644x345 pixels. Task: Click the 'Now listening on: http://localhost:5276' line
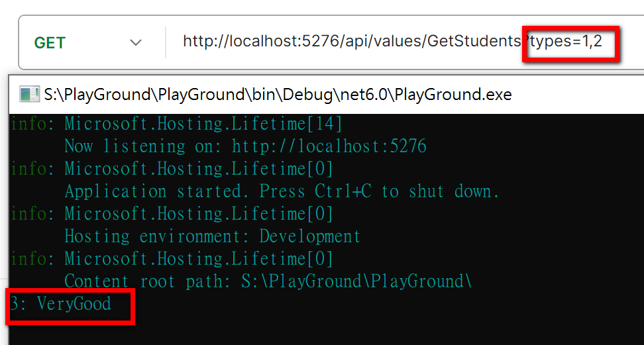[246, 146]
